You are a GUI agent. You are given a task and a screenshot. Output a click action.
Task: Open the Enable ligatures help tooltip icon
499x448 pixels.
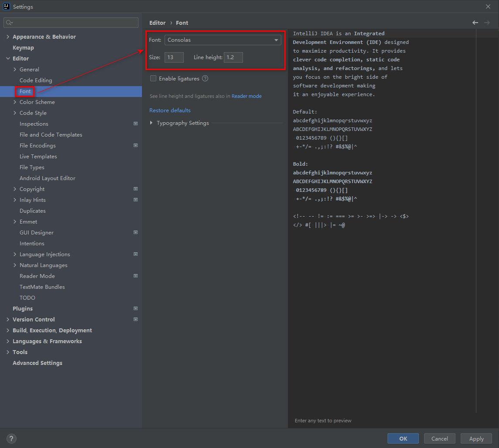(x=205, y=79)
